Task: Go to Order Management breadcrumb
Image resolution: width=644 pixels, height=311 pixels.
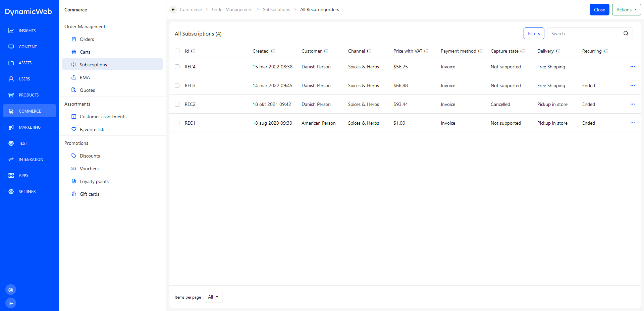Action: click(232, 9)
